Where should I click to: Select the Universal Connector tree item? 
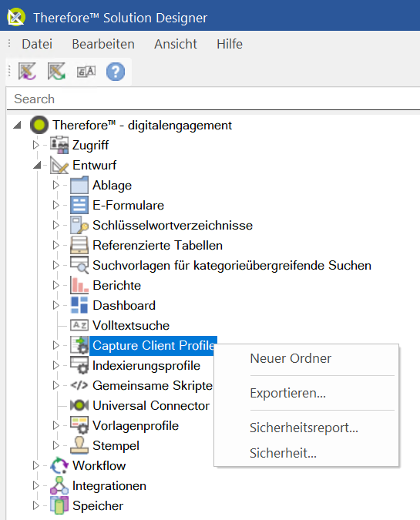[151, 405]
